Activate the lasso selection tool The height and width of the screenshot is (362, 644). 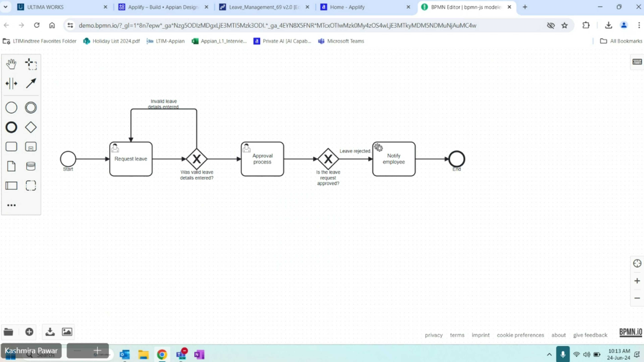point(31,64)
